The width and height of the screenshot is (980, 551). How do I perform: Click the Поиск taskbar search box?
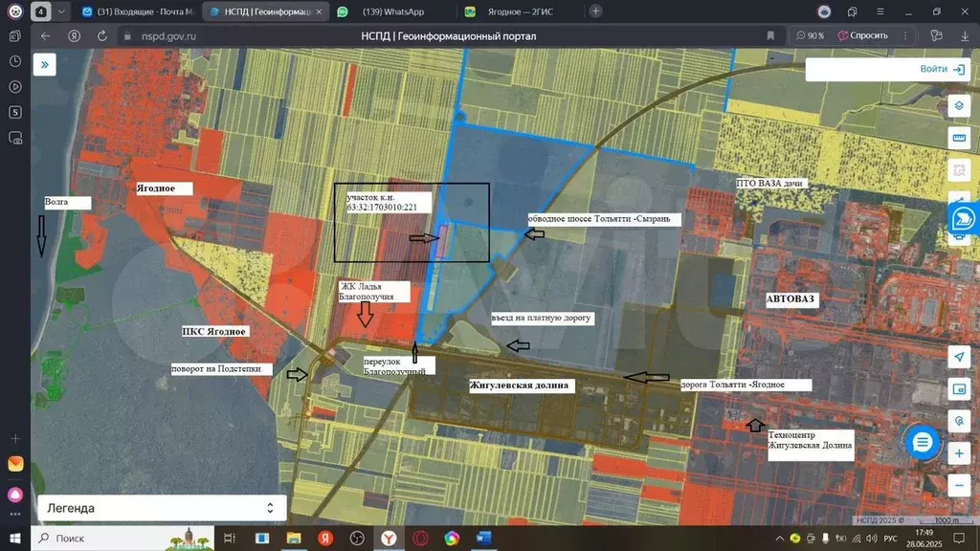(122, 538)
